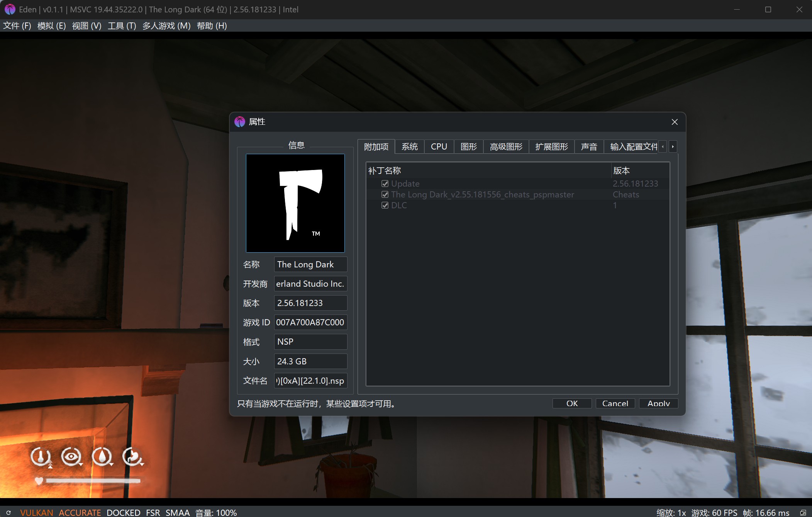812x517 pixels.
Task: Click the 游戏 ID field
Action: click(x=311, y=322)
